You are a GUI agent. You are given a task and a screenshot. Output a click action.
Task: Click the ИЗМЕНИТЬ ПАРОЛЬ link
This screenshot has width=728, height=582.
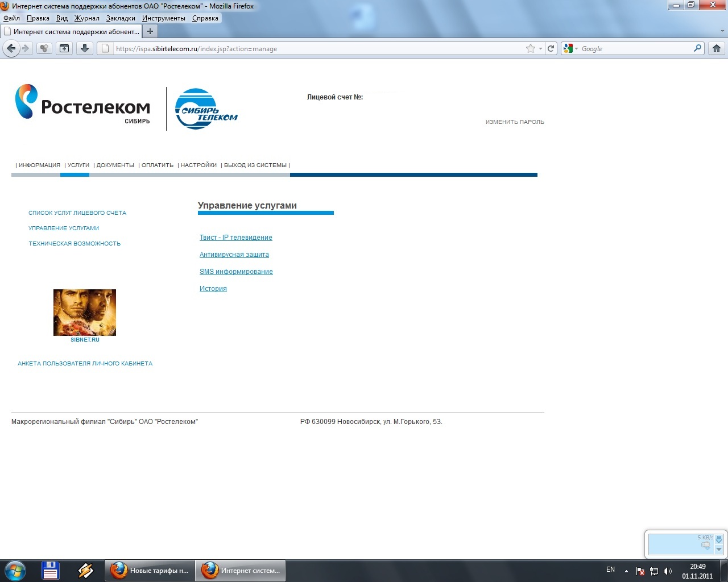pos(515,122)
